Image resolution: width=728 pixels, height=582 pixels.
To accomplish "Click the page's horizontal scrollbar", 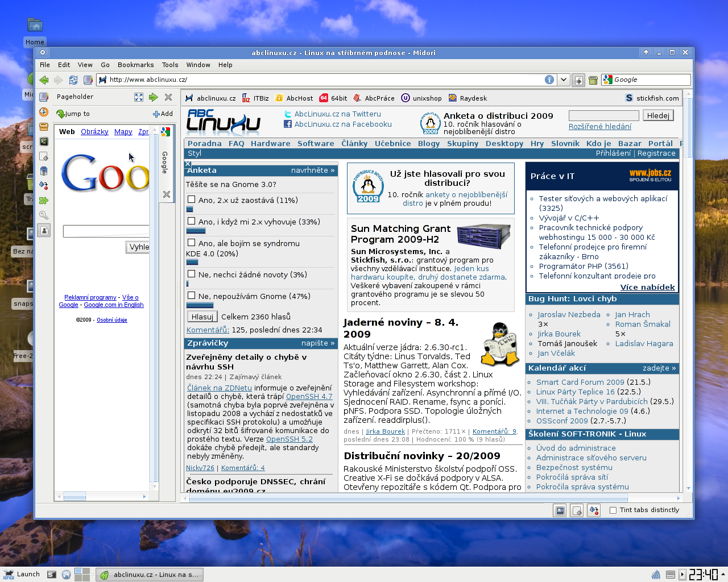I will point(432,498).
